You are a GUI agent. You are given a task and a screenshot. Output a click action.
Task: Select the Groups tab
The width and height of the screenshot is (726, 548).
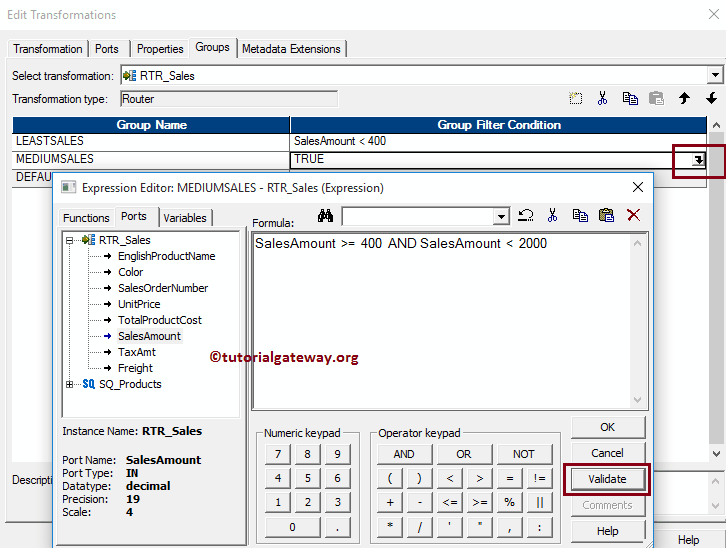click(212, 47)
